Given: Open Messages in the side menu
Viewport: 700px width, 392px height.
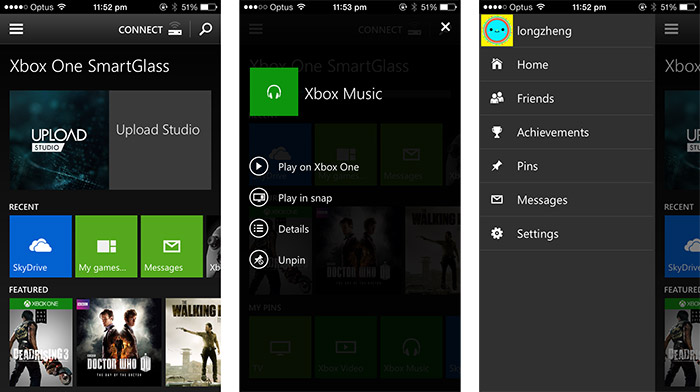Looking at the screenshot, I should coord(567,200).
